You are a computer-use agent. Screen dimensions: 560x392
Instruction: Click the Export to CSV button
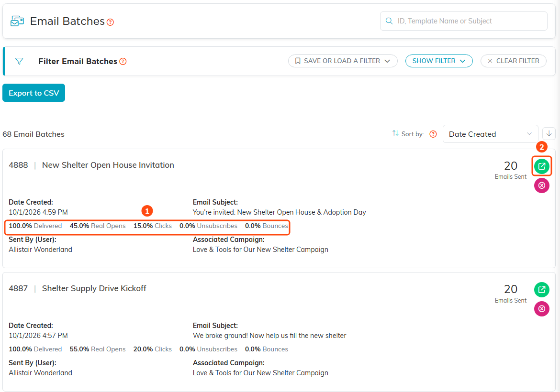(34, 93)
